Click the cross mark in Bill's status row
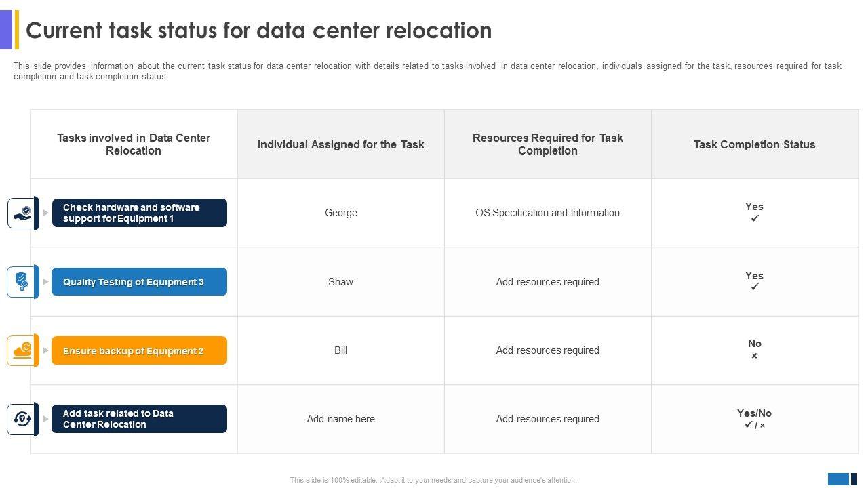This screenshot has width=868, height=488. pyautogui.click(x=754, y=356)
